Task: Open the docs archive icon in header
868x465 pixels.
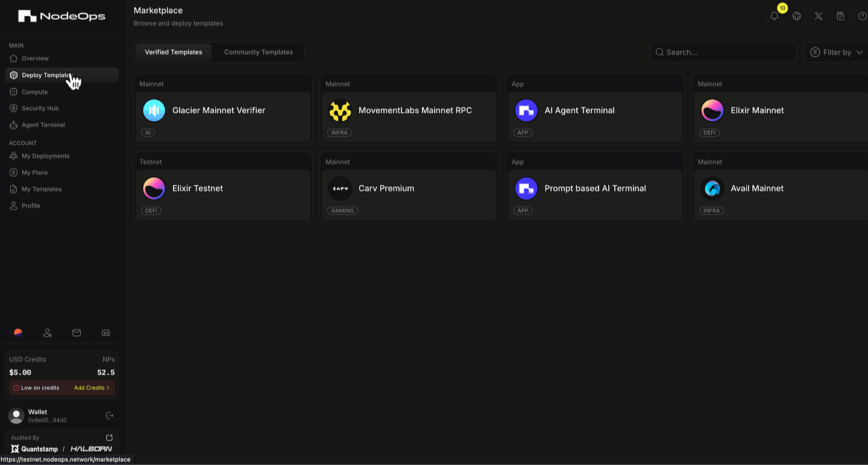Action: [840, 16]
